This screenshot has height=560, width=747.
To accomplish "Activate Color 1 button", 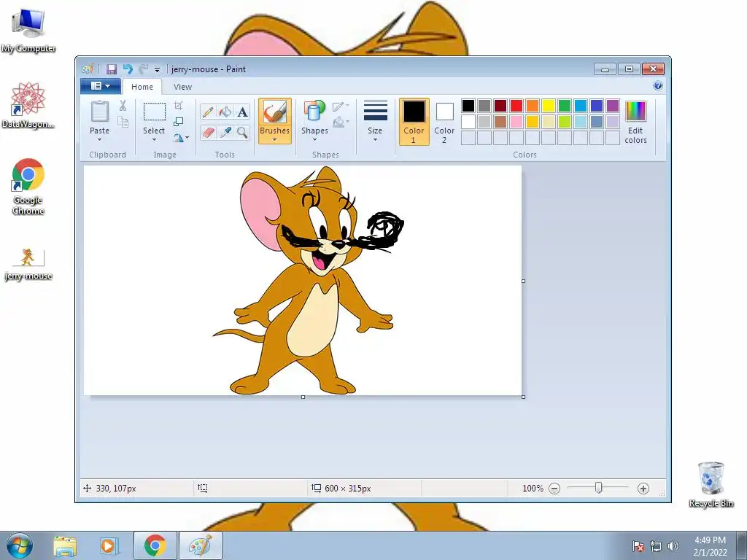I will pyautogui.click(x=414, y=122).
